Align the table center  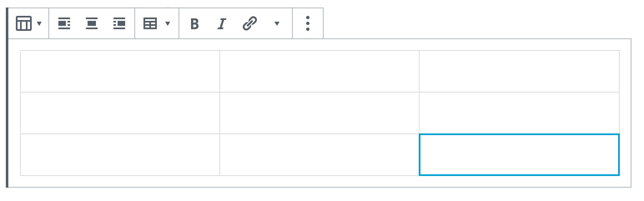pyautogui.click(x=92, y=24)
